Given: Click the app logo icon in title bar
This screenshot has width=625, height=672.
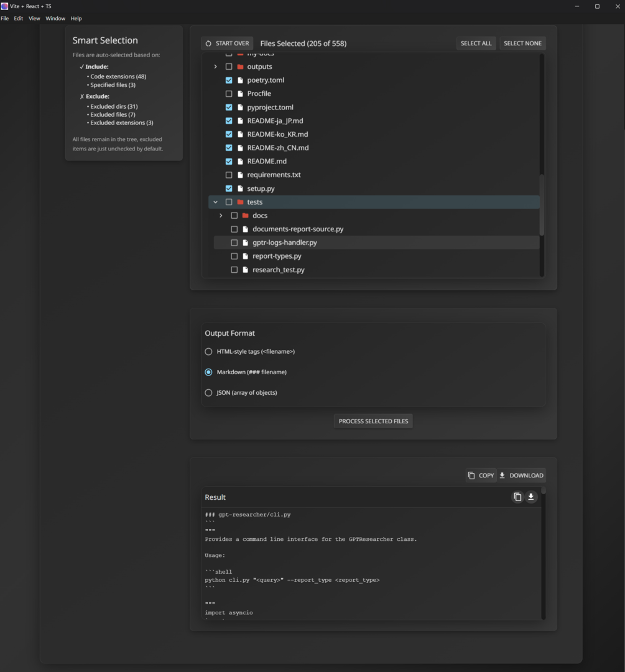Looking at the screenshot, I should click(x=4, y=6).
